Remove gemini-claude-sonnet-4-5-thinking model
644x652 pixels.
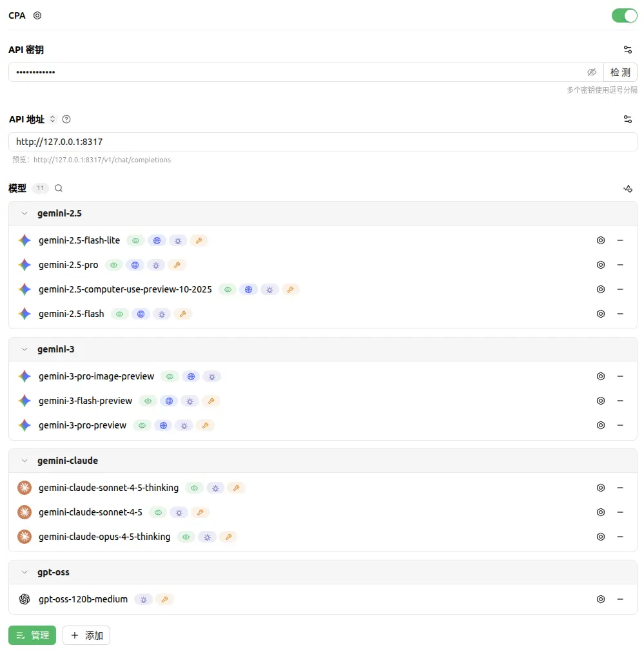pyautogui.click(x=620, y=488)
